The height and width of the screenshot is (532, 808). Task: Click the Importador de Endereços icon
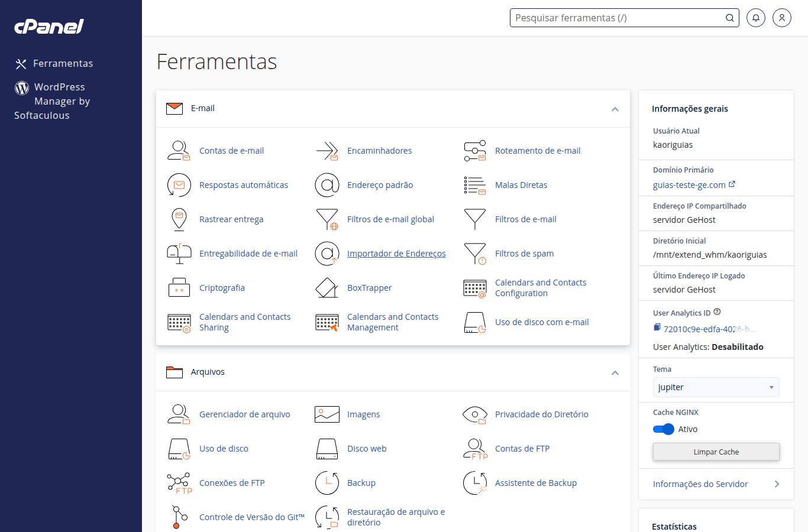(327, 254)
